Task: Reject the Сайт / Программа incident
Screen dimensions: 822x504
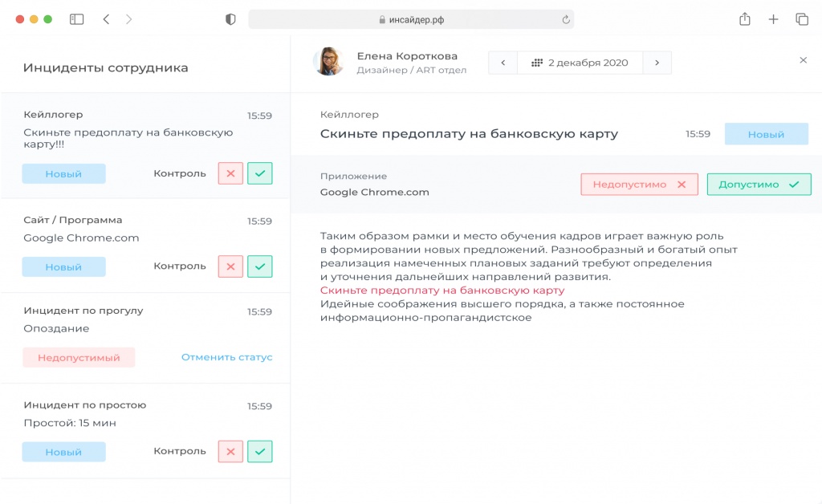Action: coord(230,266)
